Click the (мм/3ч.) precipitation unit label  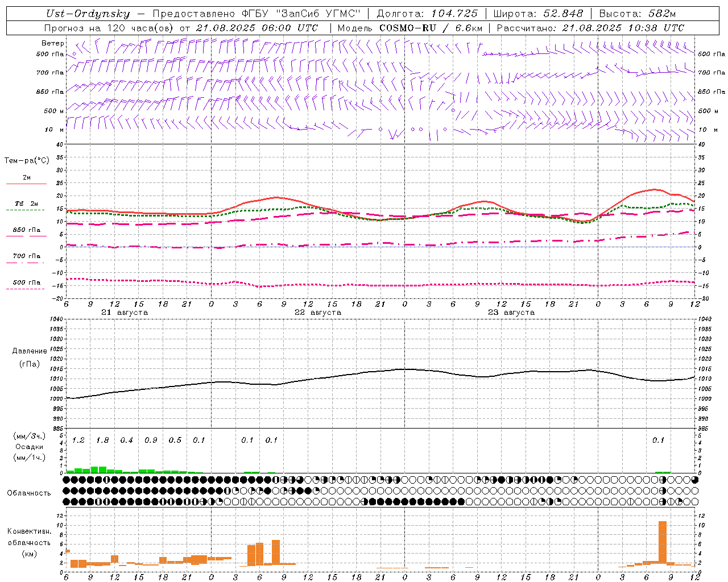30,436
